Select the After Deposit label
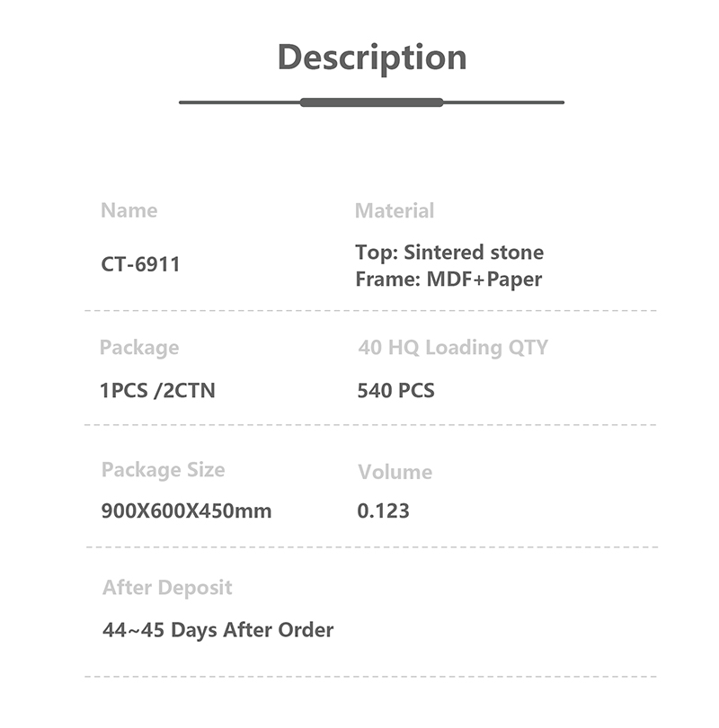Image resolution: width=719 pixels, height=728 pixels. (167, 588)
